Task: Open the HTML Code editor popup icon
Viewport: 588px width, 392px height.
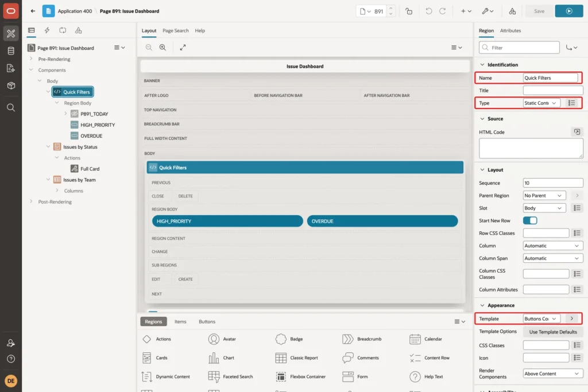Action: coord(577,132)
